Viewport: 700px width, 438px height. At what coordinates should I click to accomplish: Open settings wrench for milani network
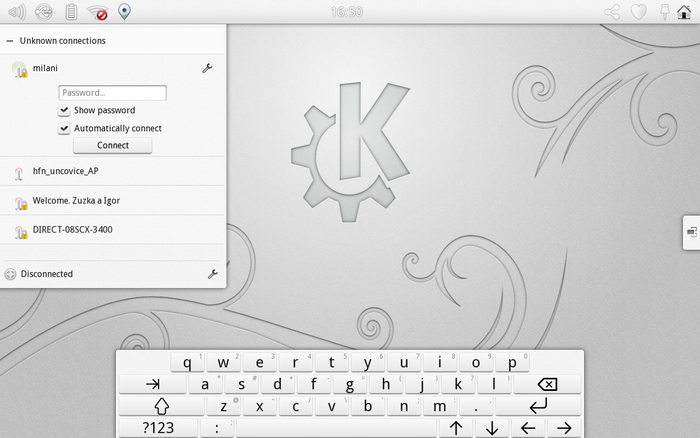[x=207, y=68]
